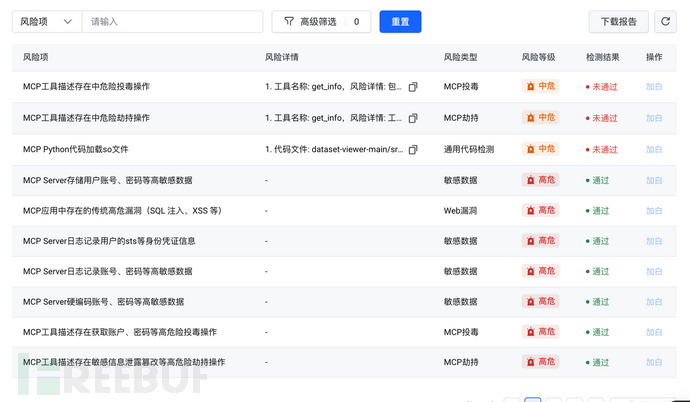
Task: Click 加白 for 硬编码账号、密码 row
Action: [x=654, y=302]
